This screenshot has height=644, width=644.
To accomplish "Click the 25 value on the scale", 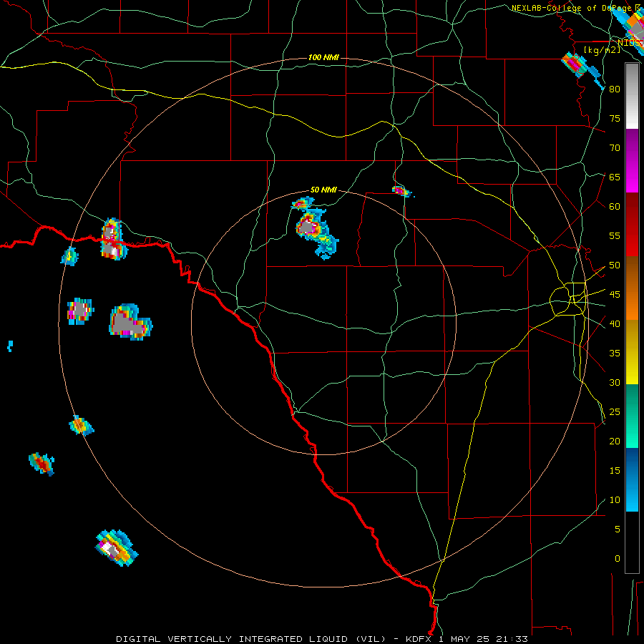I will [615, 411].
